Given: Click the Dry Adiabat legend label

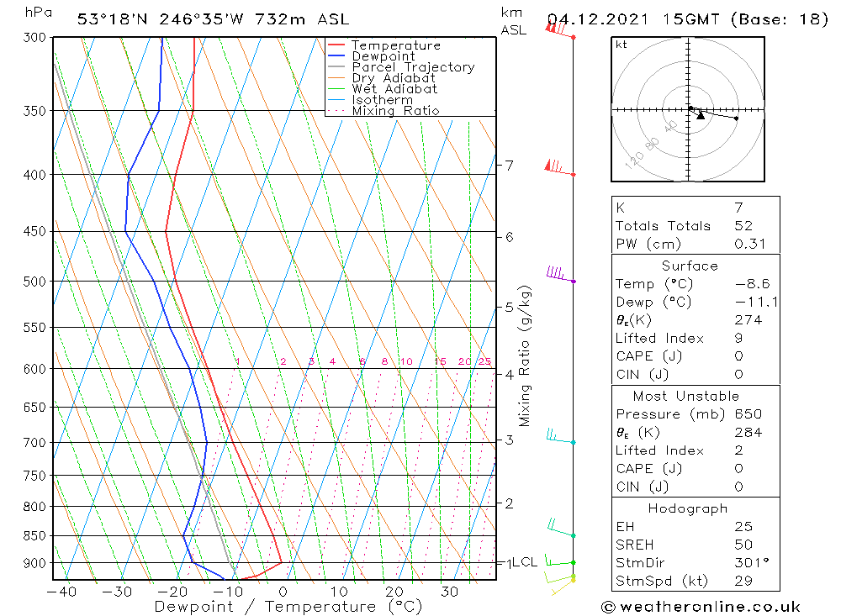Looking at the screenshot, I should click(394, 78).
